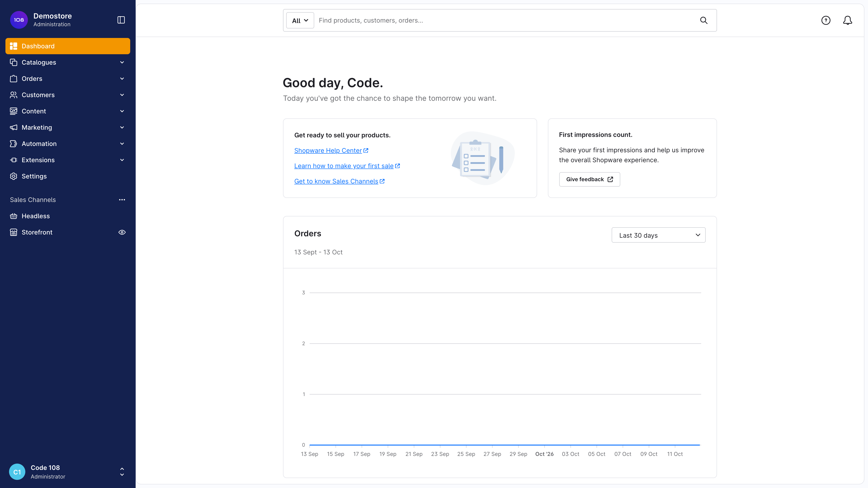Click the Settings gear icon
The height and width of the screenshot is (488, 868).
[x=14, y=176]
